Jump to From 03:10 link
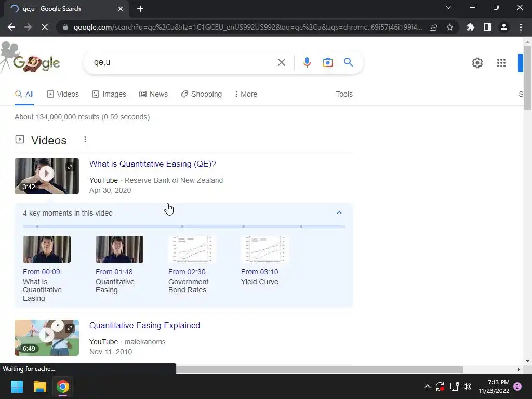 pos(260,272)
